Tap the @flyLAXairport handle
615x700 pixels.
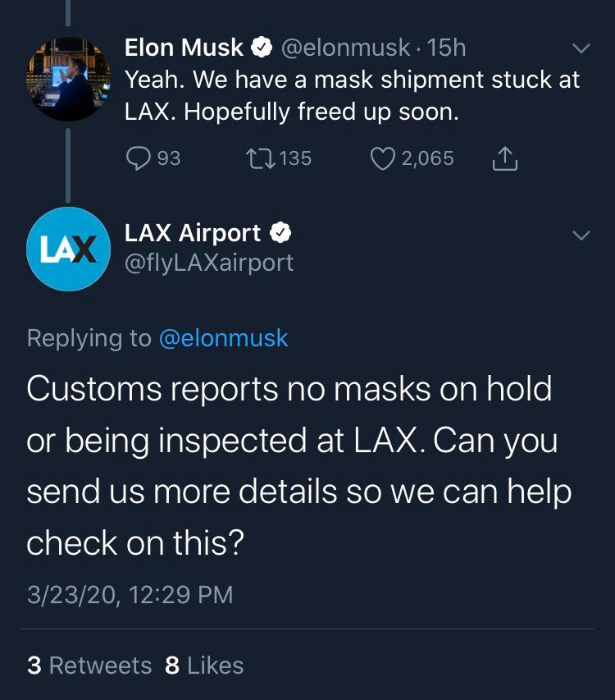tap(209, 263)
